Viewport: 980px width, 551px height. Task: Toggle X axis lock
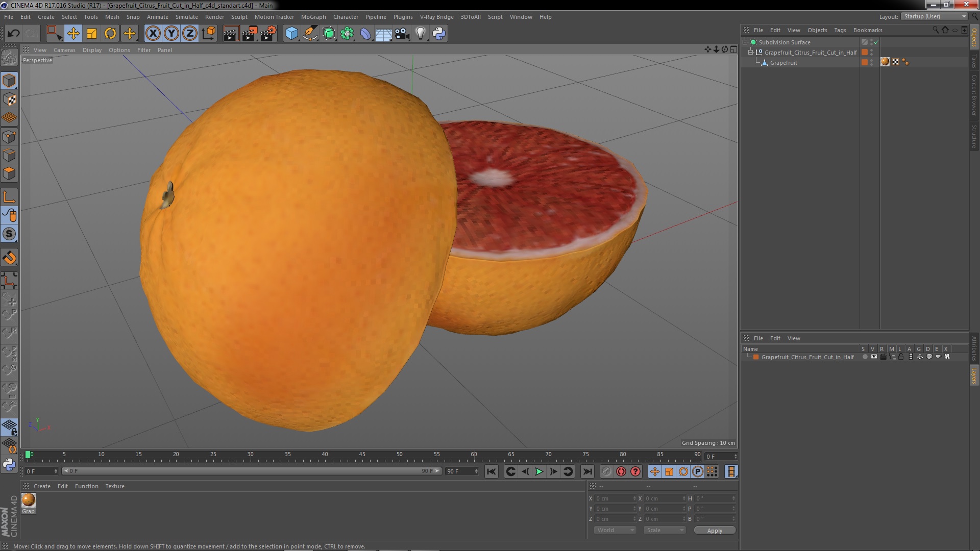tap(153, 34)
